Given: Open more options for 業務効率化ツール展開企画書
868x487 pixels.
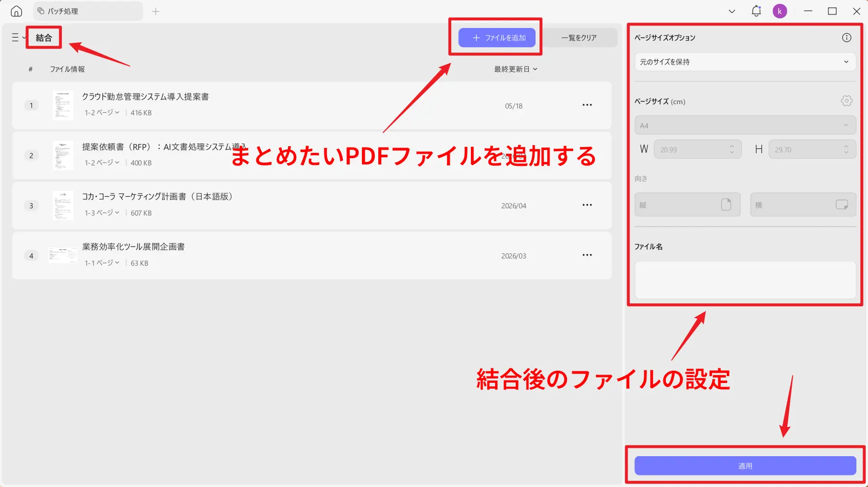Looking at the screenshot, I should point(587,255).
